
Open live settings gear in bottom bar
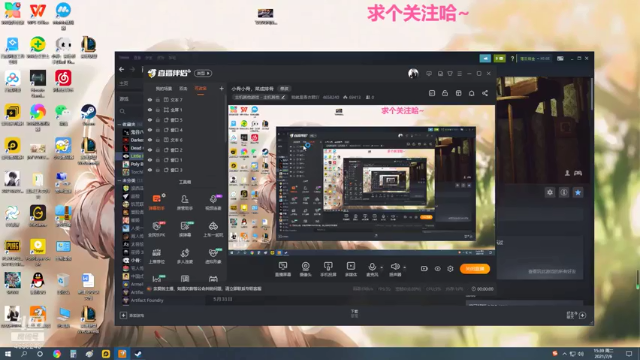[x=450, y=269]
